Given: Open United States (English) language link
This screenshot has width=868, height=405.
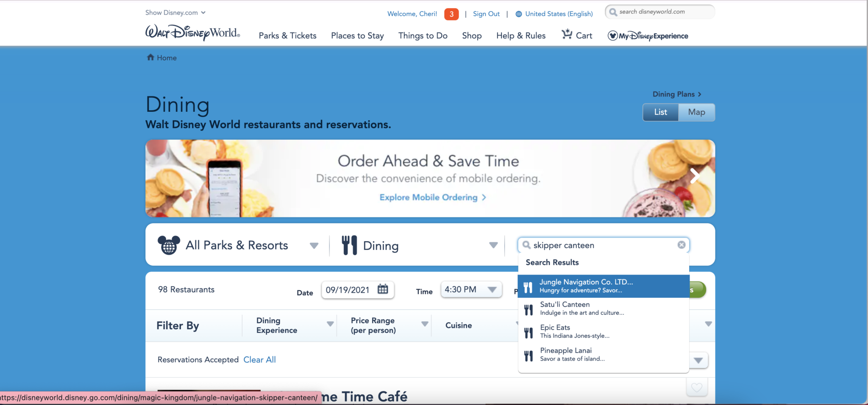Looking at the screenshot, I should [x=559, y=14].
